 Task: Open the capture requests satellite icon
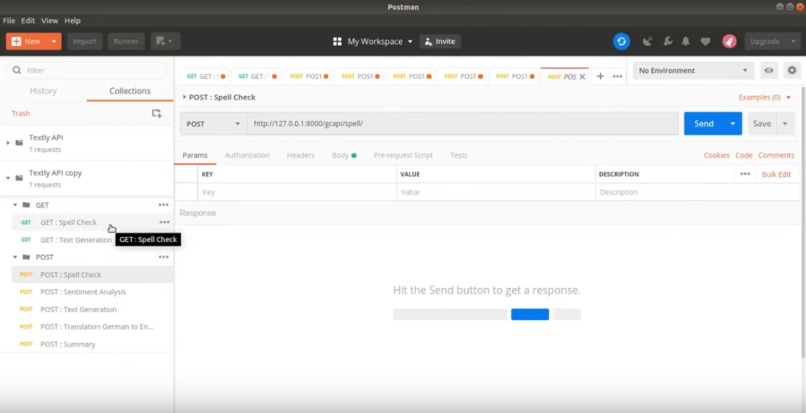coord(648,42)
